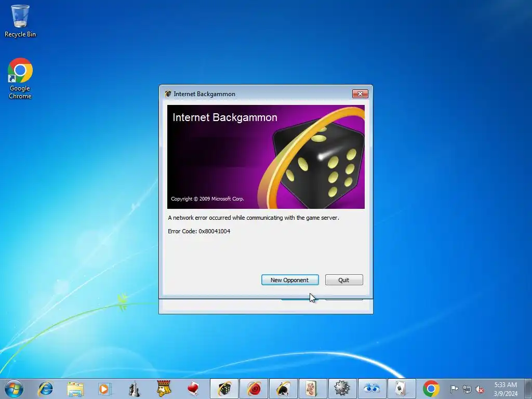Open Windows Media Player from the taskbar

pyautogui.click(x=104, y=389)
